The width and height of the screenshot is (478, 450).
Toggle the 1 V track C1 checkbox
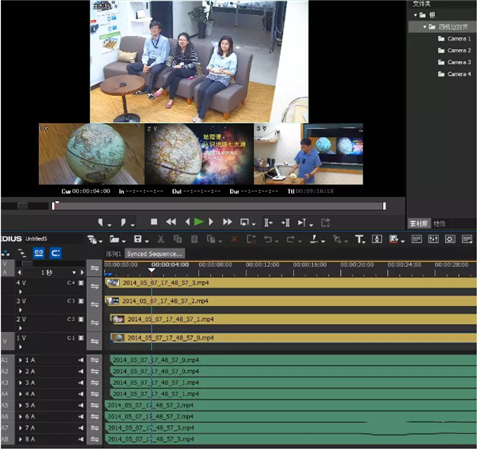[81, 338]
